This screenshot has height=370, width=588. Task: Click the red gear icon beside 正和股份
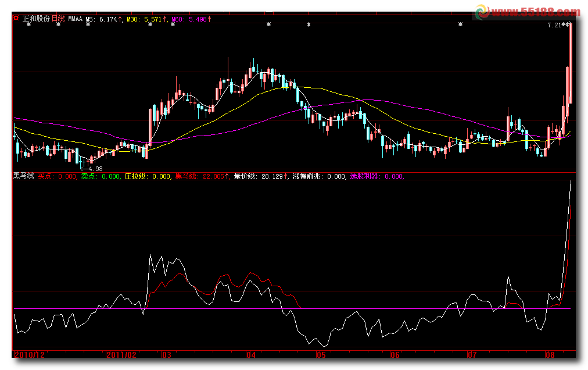tap(16, 18)
